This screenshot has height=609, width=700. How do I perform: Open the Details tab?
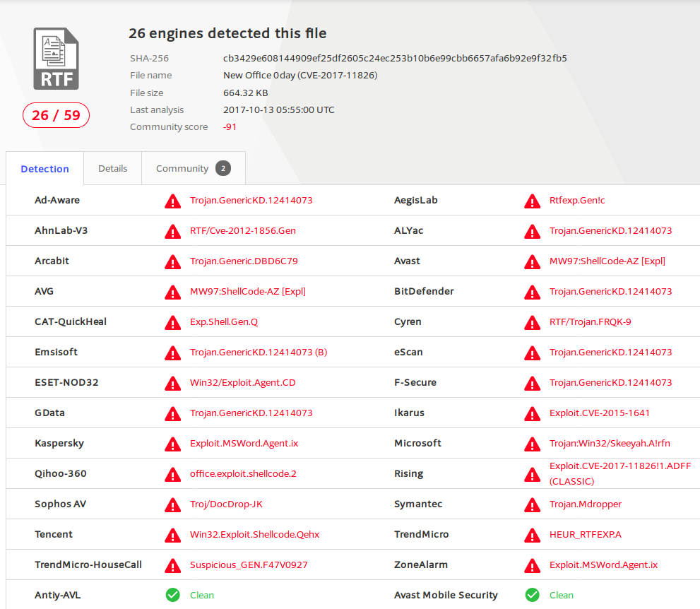[112, 168]
